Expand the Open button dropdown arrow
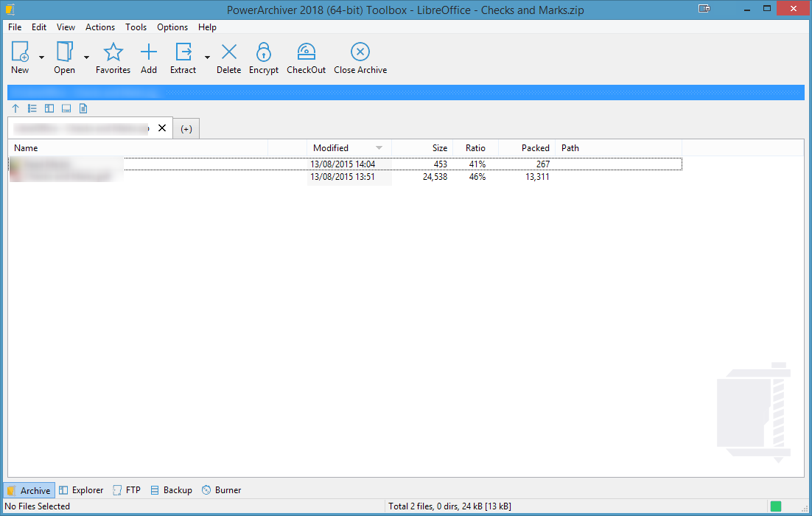This screenshot has height=516, width=812. click(x=86, y=57)
